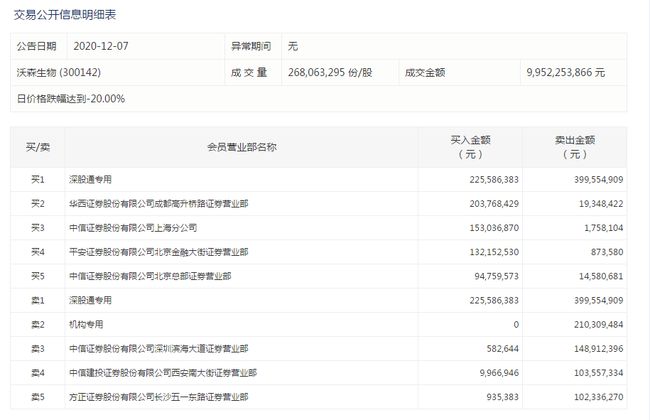Viewport: 650px width, 420px height.
Task: Select buy amount 935,383
Action: coord(503,397)
